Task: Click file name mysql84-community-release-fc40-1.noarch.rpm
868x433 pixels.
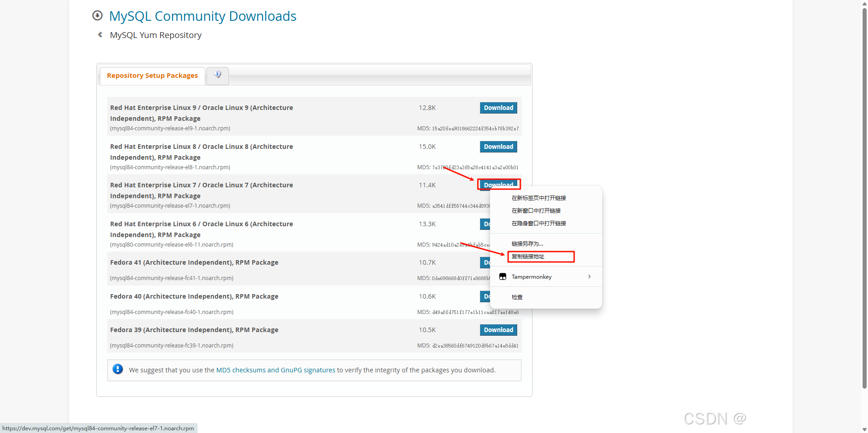Action: (x=172, y=312)
